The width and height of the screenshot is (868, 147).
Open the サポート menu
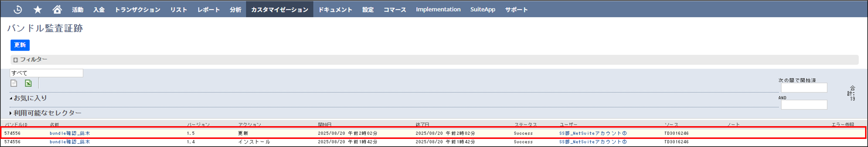(516, 10)
